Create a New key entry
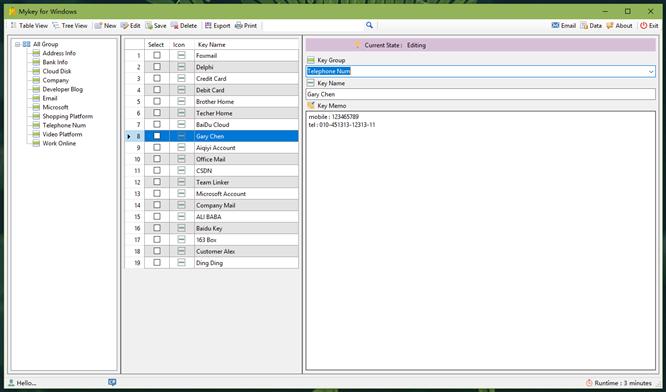666x392 pixels. (105, 25)
